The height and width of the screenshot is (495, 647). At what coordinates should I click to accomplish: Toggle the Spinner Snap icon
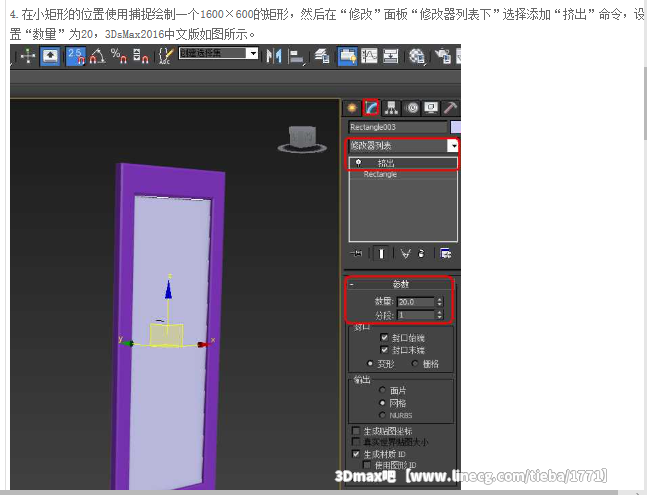point(140,56)
